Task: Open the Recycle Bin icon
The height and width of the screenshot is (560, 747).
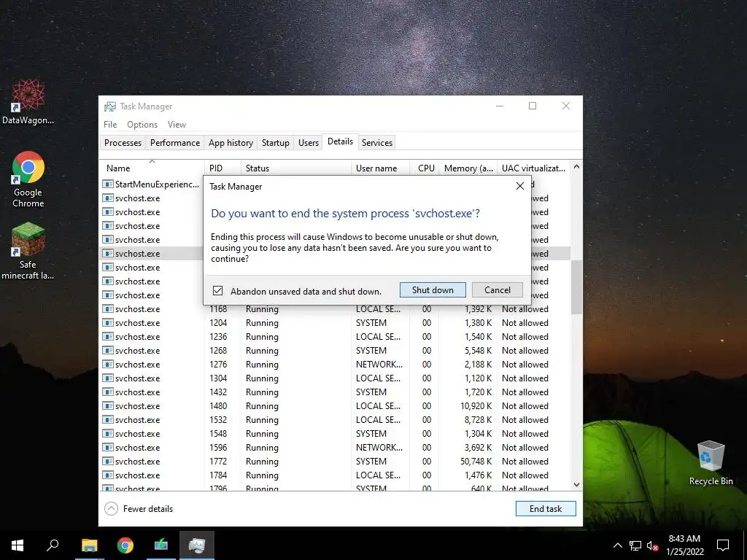Action: (x=711, y=462)
